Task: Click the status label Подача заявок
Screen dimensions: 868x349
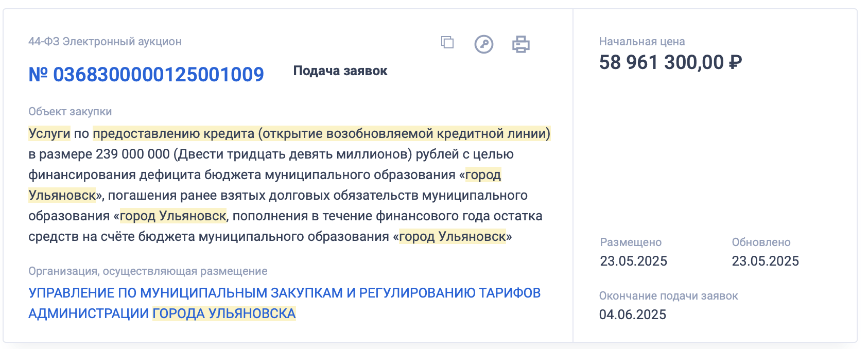Action: coord(340,71)
